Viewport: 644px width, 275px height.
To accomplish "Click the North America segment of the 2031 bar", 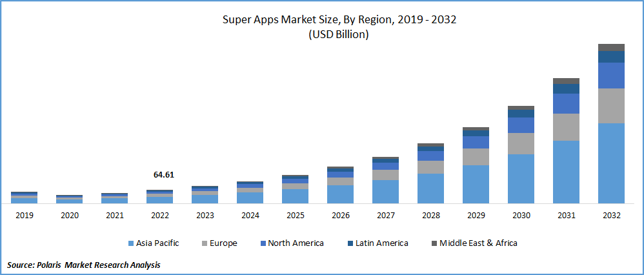I will [567, 103].
